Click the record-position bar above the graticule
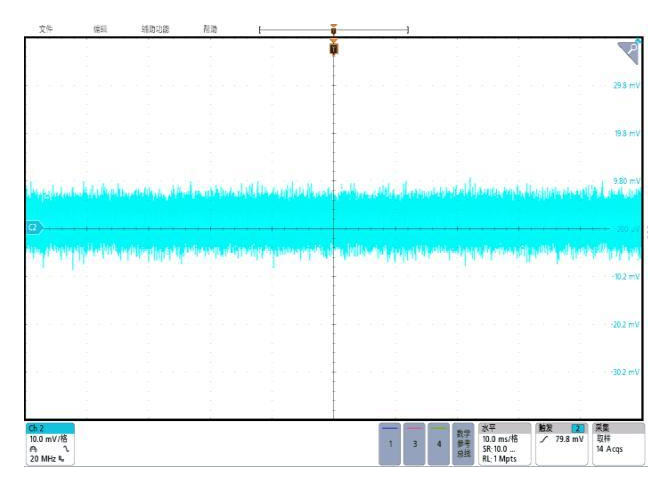This screenshot has height=491, width=672. (x=334, y=30)
